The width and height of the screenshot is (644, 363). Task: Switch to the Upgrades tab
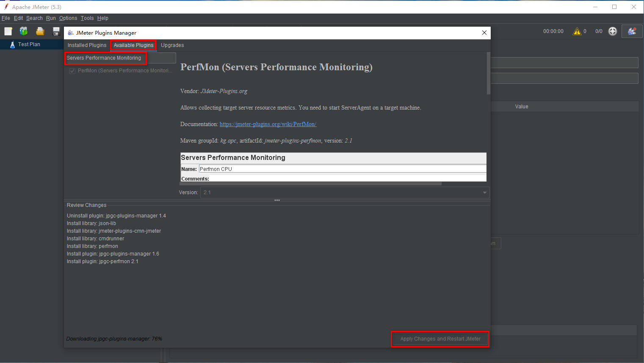point(172,45)
